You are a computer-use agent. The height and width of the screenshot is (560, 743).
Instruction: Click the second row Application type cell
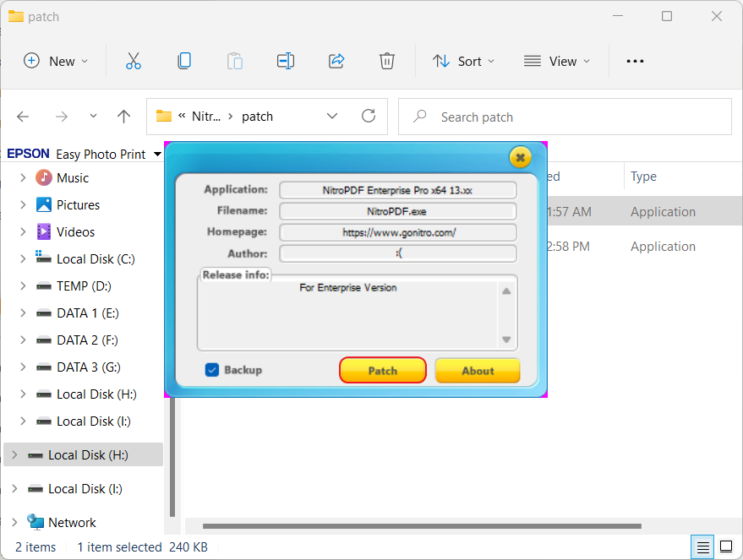(663, 247)
